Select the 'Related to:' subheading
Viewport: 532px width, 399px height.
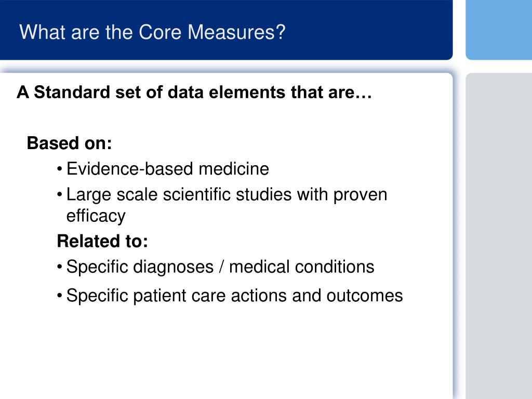tap(102, 241)
